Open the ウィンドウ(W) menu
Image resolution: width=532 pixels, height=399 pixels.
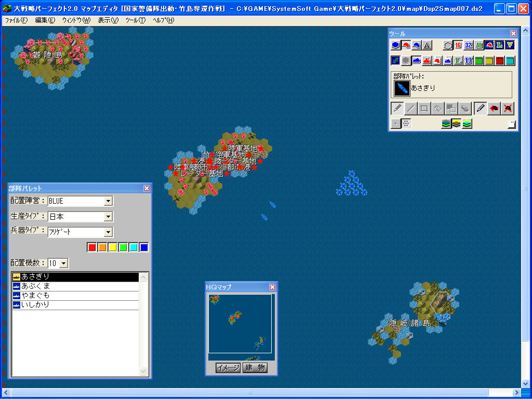click(76, 20)
